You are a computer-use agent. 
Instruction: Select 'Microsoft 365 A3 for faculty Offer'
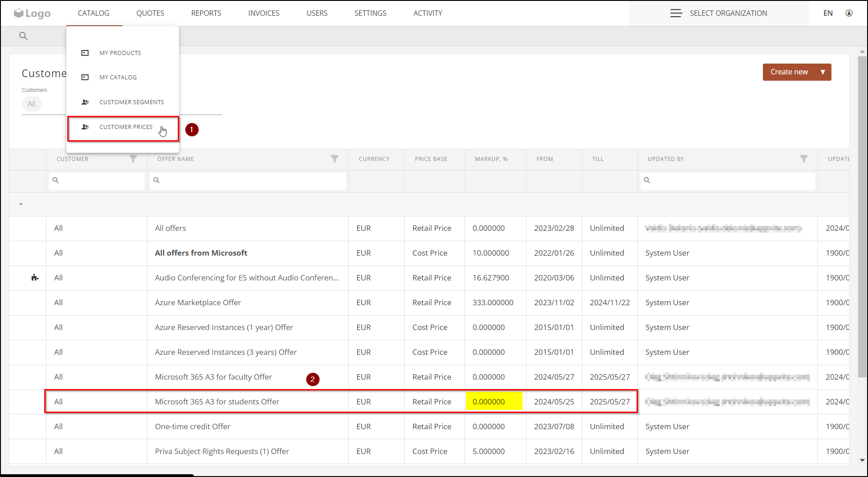(213, 377)
